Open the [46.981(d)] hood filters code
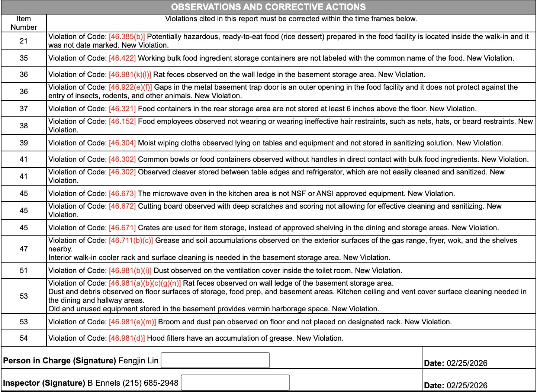The width and height of the screenshot is (537, 392). coord(127,338)
